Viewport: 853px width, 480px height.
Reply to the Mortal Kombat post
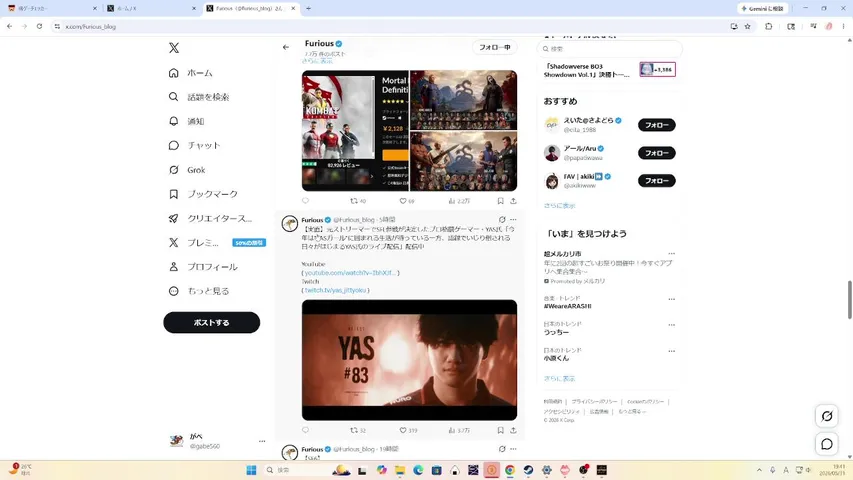tap(305, 201)
